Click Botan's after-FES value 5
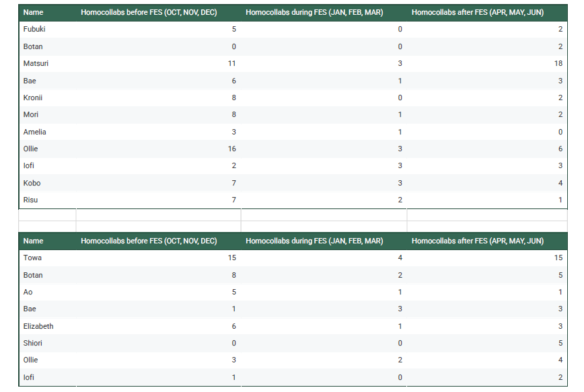584x392 pixels. tap(560, 275)
